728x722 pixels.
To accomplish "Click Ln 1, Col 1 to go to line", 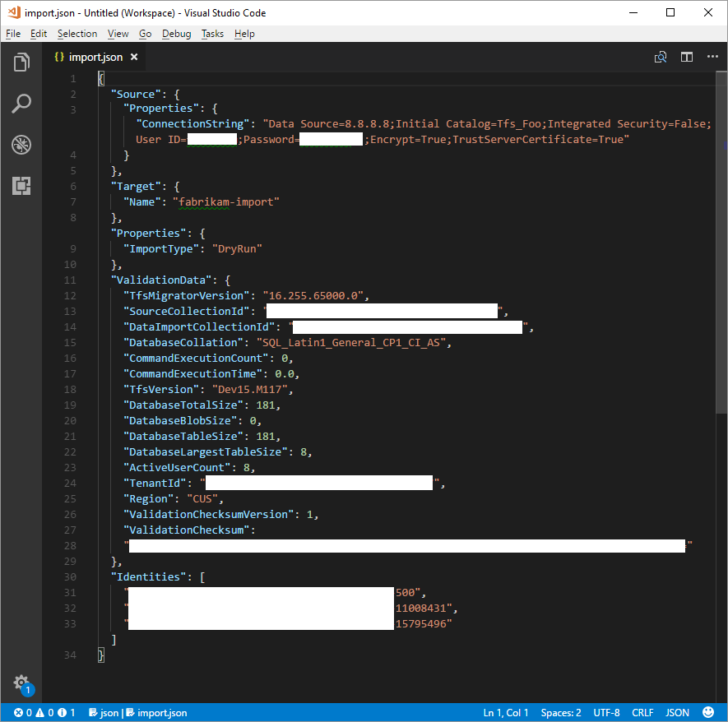I will 506,713.
